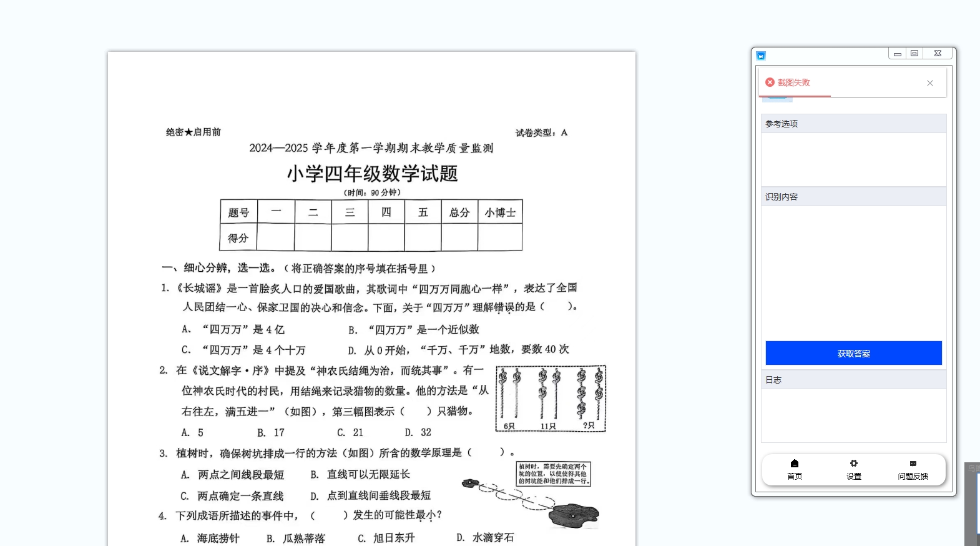The height and width of the screenshot is (546, 980).
Task: Click the exam title 小学四年级数学试题
Action: pos(372,174)
